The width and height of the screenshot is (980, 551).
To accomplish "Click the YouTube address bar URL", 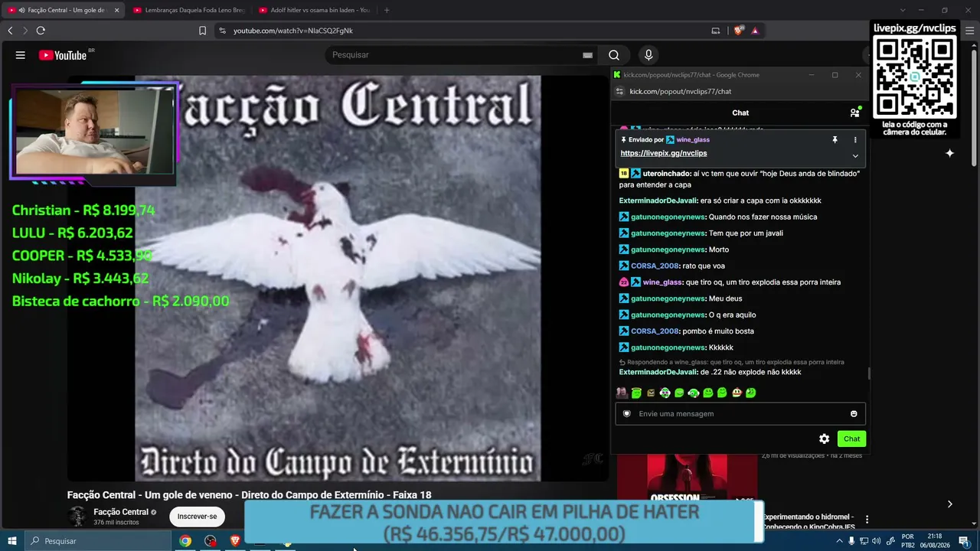I will pyautogui.click(x=293, y=31).
